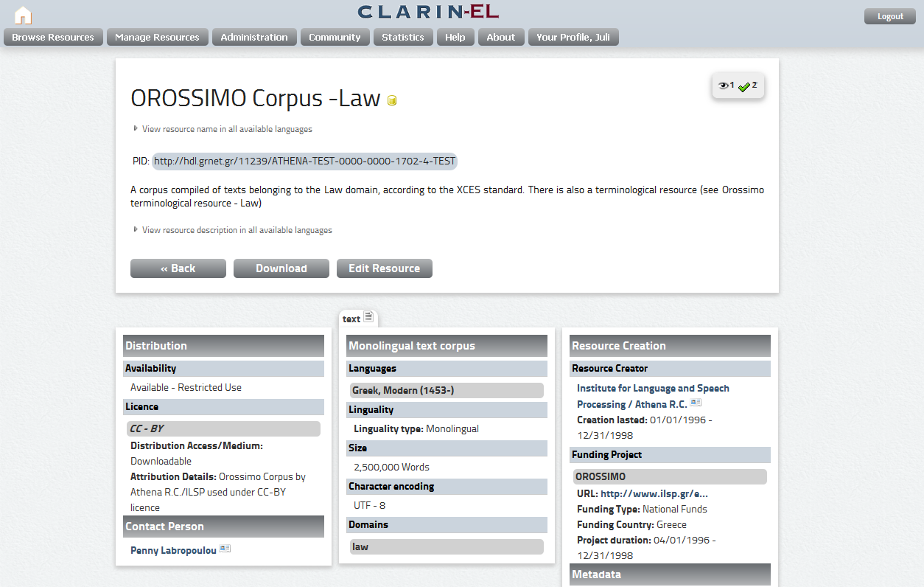Click Available - Restricted Use text

tap(186, 387)
